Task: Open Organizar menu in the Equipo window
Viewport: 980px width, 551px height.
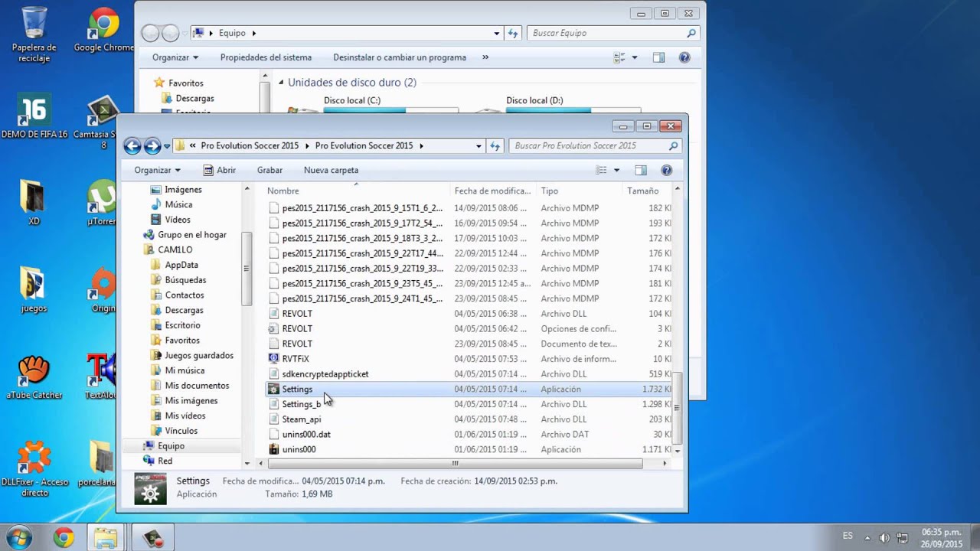Action: coord(175,57)
